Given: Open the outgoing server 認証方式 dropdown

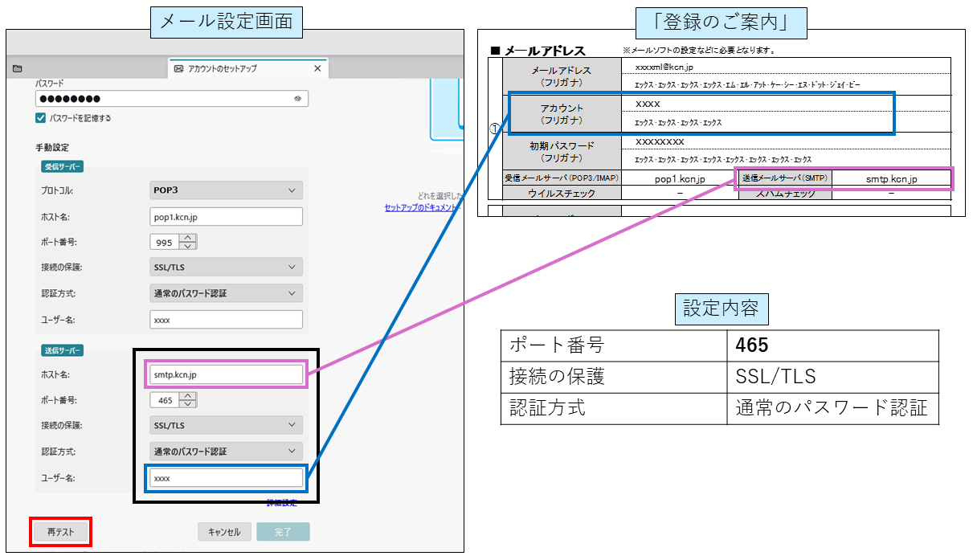Looking at the screenshot, I should point(225,451).
